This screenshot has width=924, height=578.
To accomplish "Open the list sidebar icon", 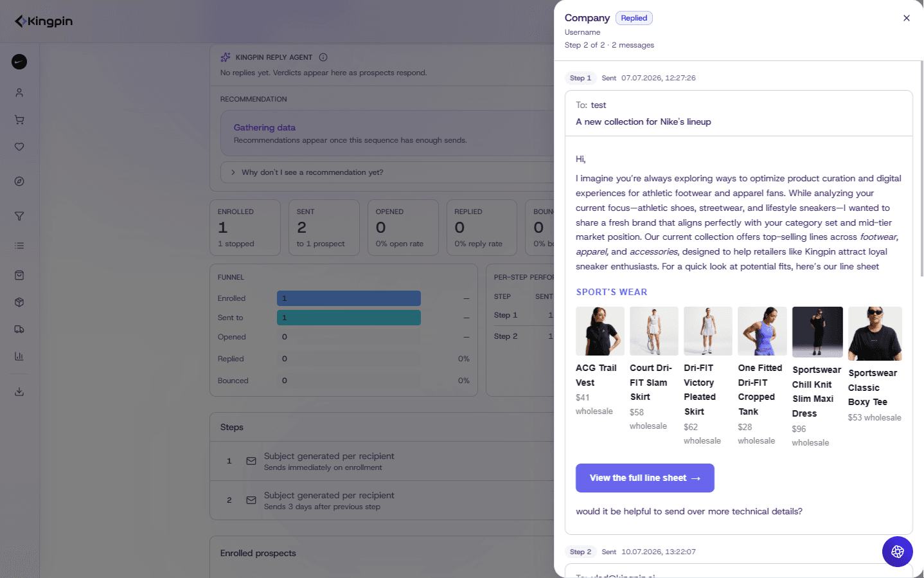I will (19, 246).
